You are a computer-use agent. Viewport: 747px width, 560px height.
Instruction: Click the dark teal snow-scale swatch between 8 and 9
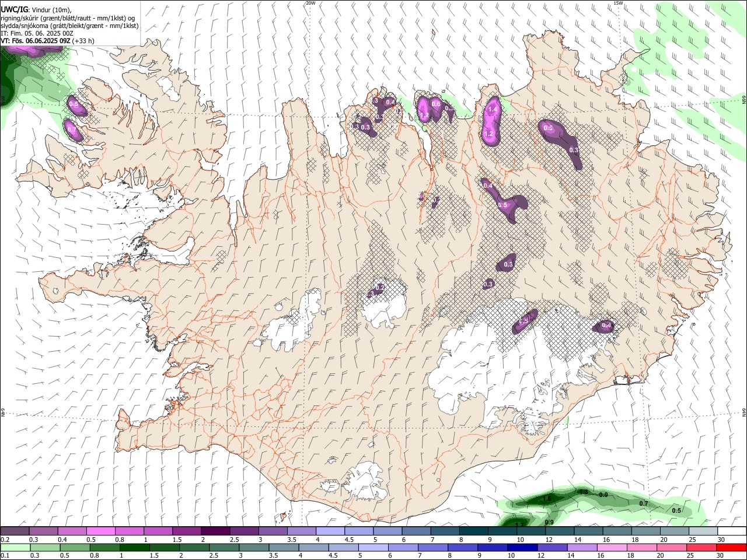[x=473, y=531]
